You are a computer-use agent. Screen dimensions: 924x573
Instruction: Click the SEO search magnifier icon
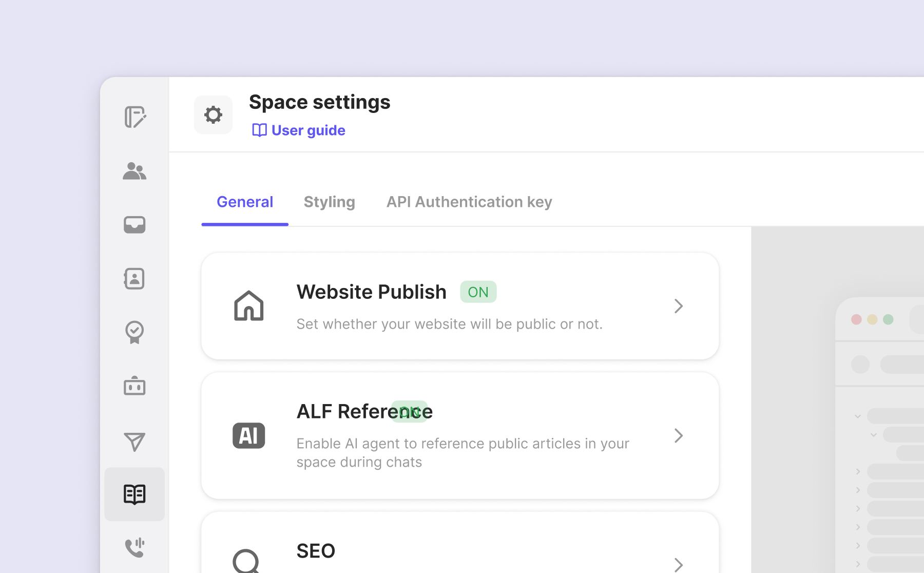coord(247,562)
